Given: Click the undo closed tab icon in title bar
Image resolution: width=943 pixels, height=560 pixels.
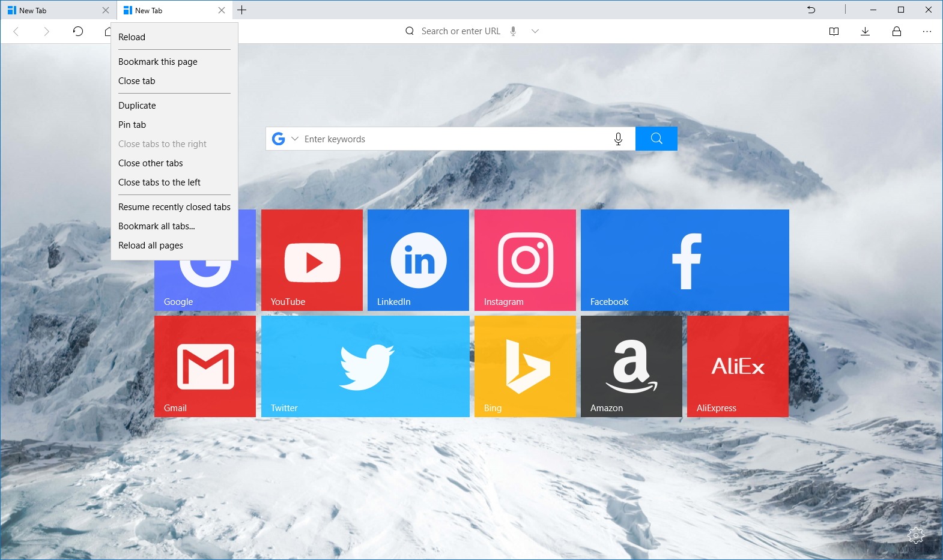Looking at the screenshot, I should (x=811, y=10).
